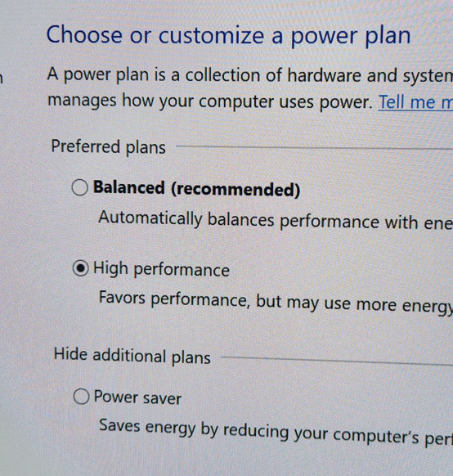This screenshot has width=453, height=476.
Task: Click the Automatically balances performance description
Action: [276, 221]
